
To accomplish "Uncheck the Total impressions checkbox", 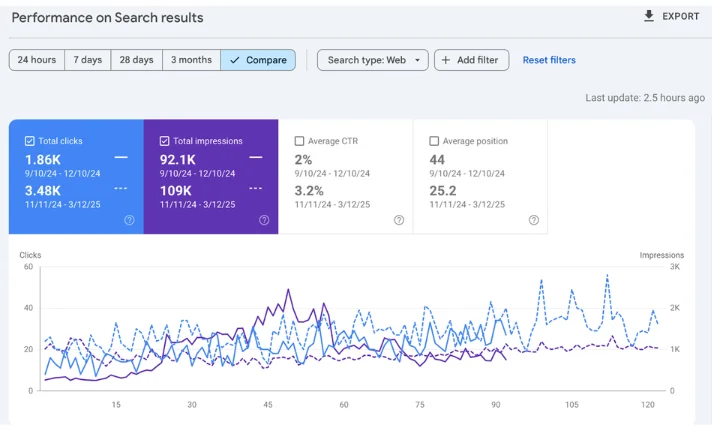I will (x=164, y=141).
